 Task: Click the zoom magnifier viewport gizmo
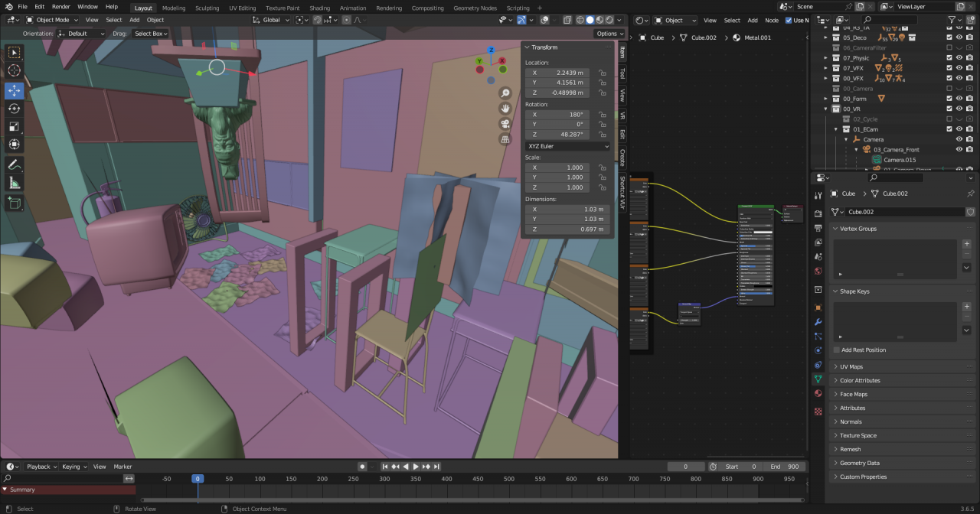point(505,93)
